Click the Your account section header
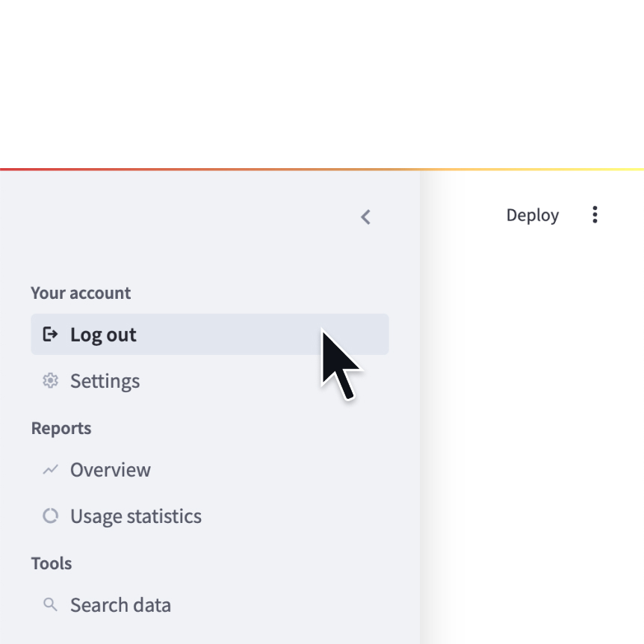The image size is (644, 644). pyautogui.click(x=81, y=293)
